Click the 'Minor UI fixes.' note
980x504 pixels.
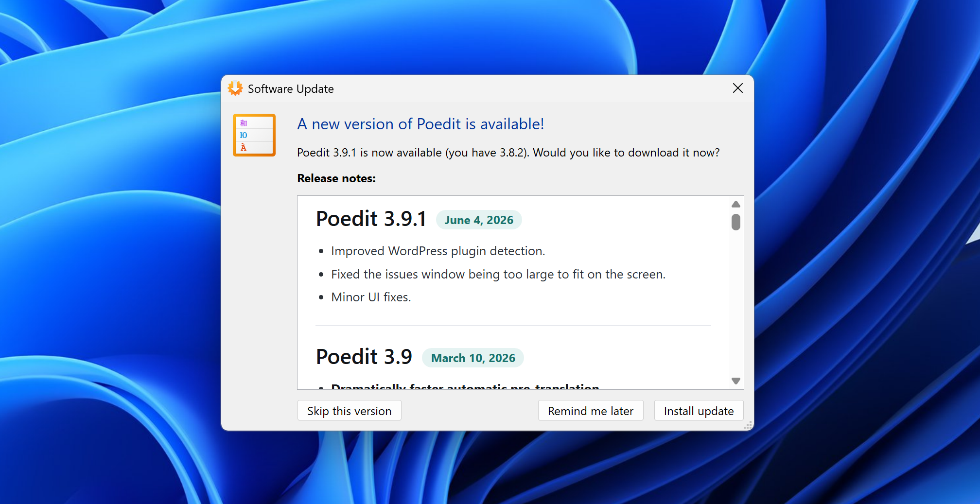pos(371,297)
